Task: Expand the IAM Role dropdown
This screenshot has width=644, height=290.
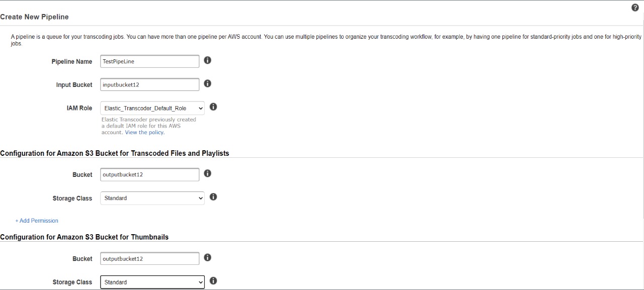Action: click(152, 108)
